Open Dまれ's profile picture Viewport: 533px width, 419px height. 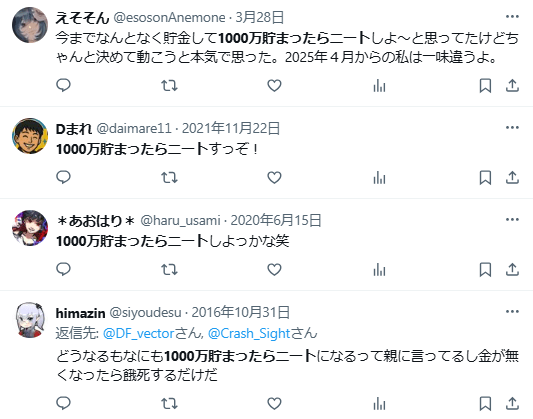tap(30, 136)
